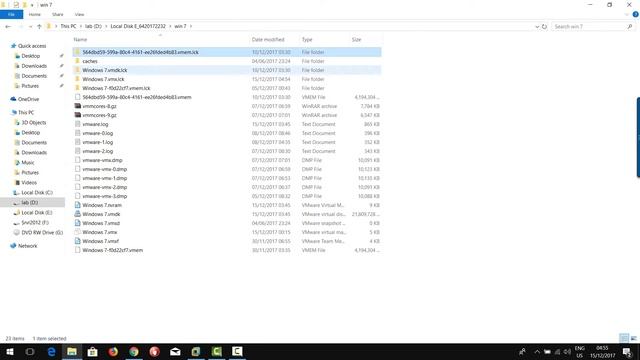
Task: Click 'This PC' in address breadcrumb
Action: [68, 26]
